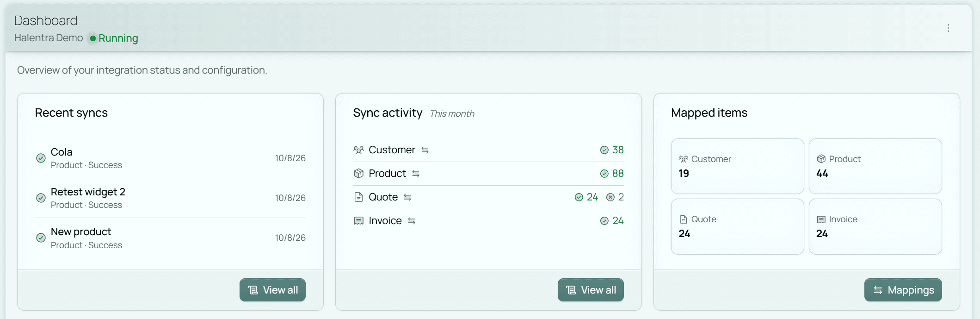Click the Customer people icon in Sync activity
The height and width of the screenshot is (319, 980).
[358, 150]
